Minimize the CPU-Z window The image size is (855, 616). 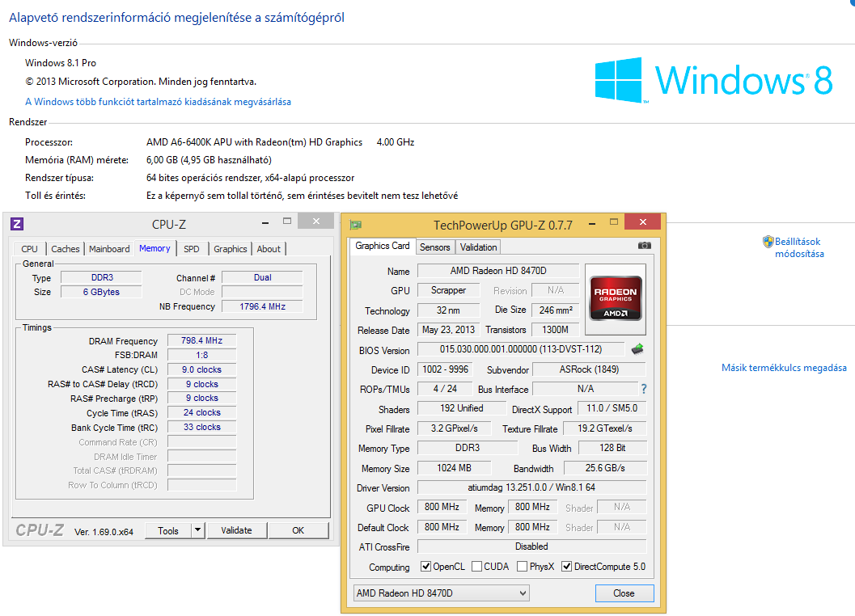(265, 222)
